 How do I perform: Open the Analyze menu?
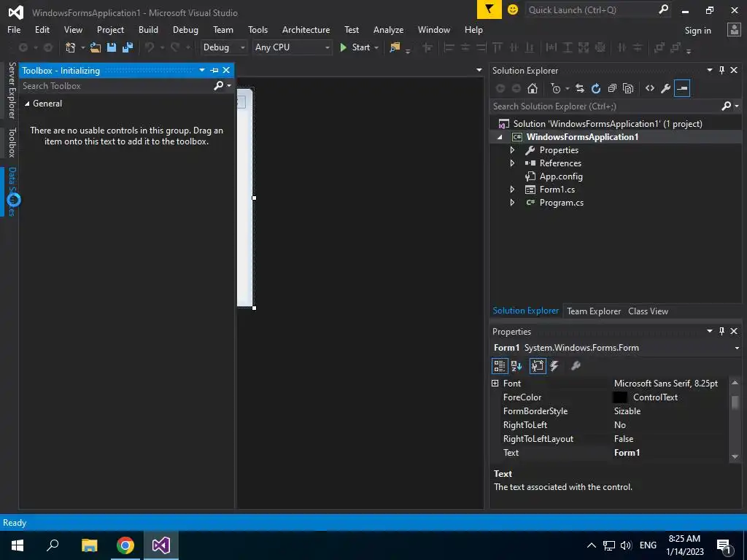click(x=388, y=29)
